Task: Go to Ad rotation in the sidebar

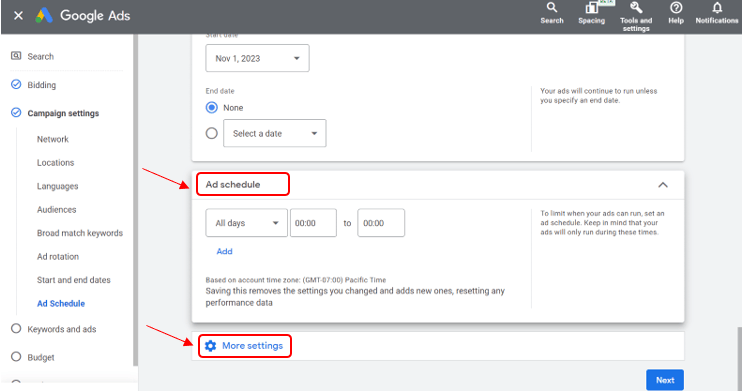Action: [58, 256]
